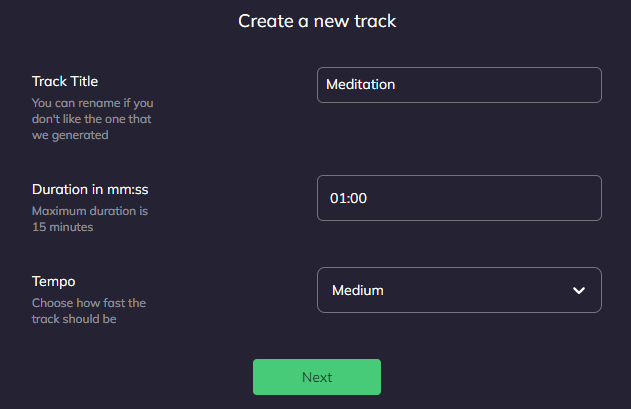Place cursor on the 01:00 duration value

(x=349, y=198)
